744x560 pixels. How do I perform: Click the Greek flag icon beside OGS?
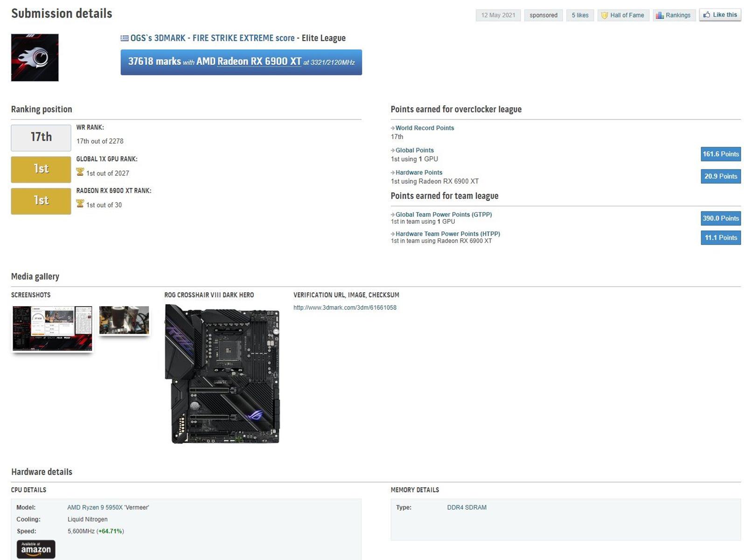(x=125, y=38)
